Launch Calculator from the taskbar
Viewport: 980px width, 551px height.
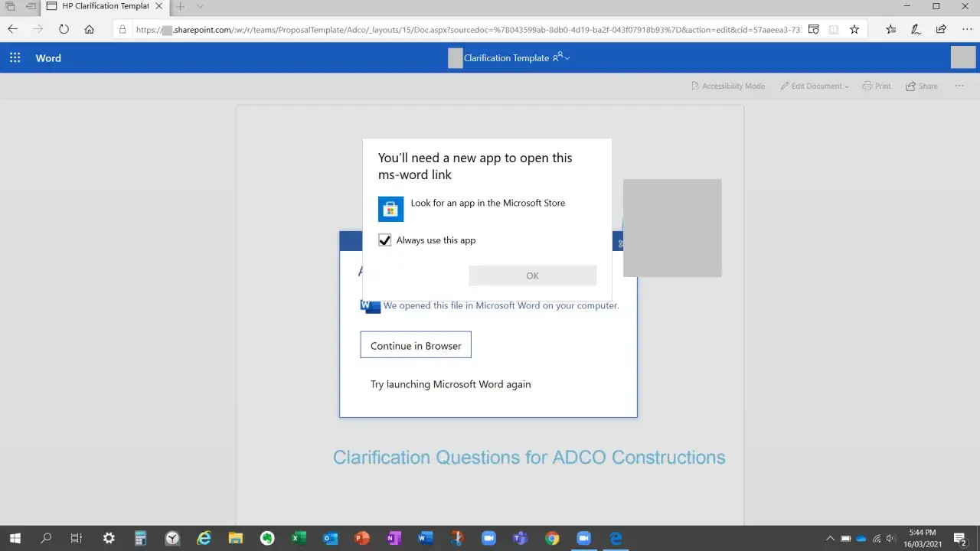pos(140,538)
